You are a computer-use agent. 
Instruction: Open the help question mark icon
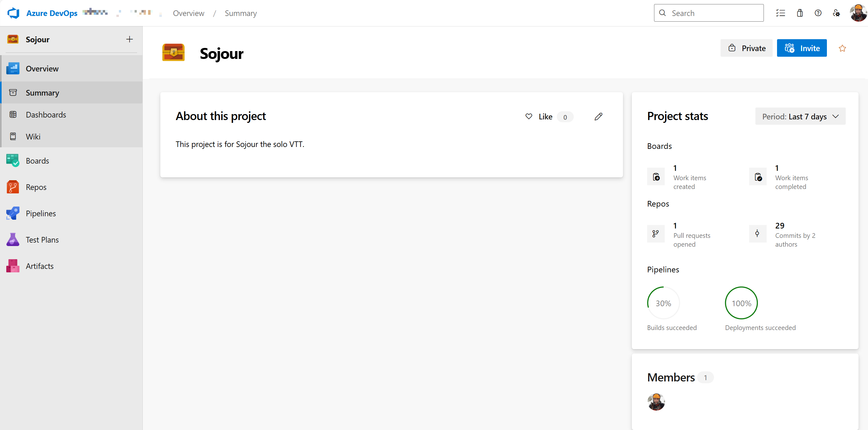coord(818,13)
